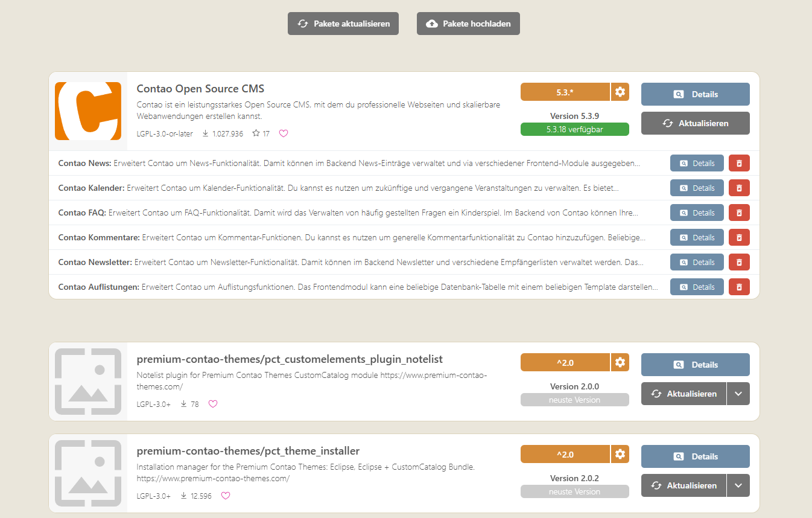The width and height of the screenshot is (812, 518).
Task: Click the premium-contao-themes/pct_customelements_plugin_notelist title
Action: coord(290,360)
